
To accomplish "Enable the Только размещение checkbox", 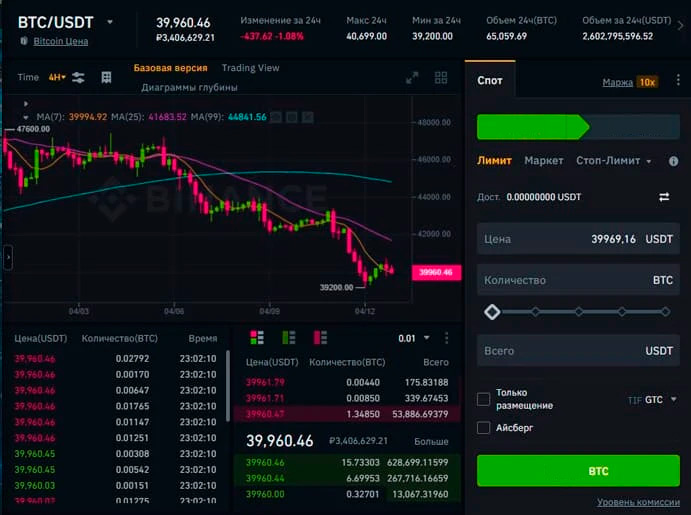I will [484, 399].
